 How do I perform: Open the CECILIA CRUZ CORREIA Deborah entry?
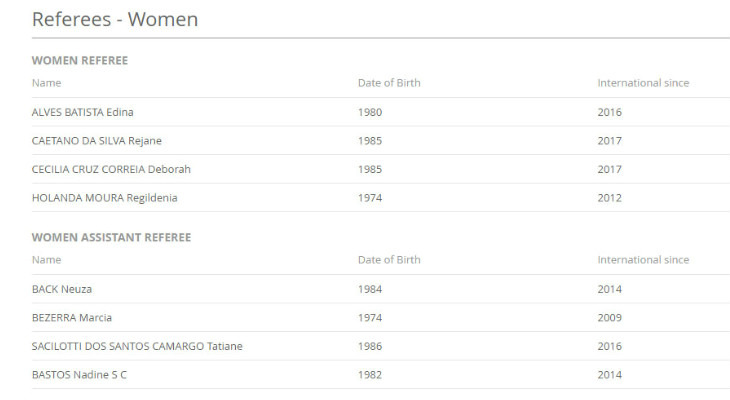coord(111,169)
